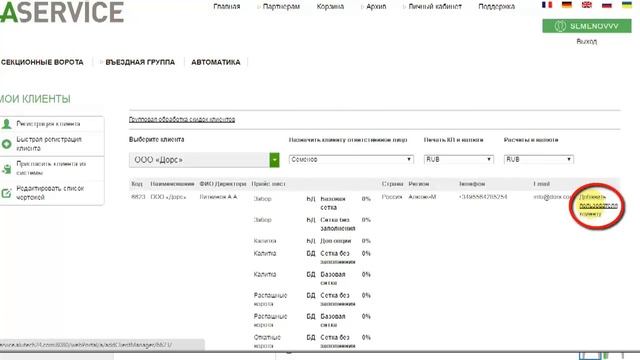Image resolution: width=640 pixels, height=360 pixels.
Task: Open the print currency RUB dropdown
Action: point(458,159)
